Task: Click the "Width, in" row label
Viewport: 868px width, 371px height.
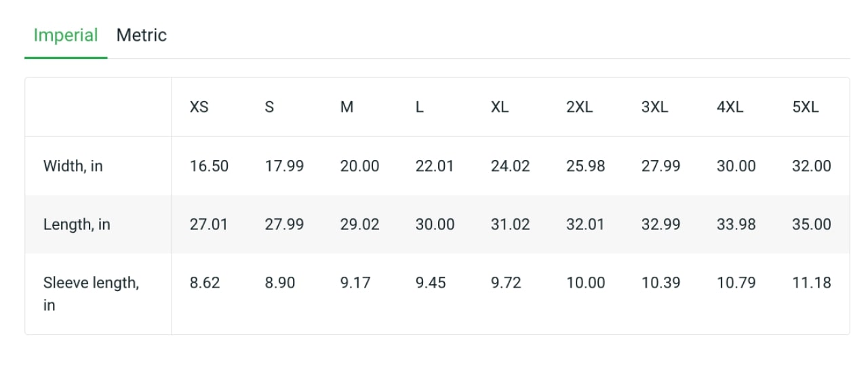Action: [x=73, y=166]
